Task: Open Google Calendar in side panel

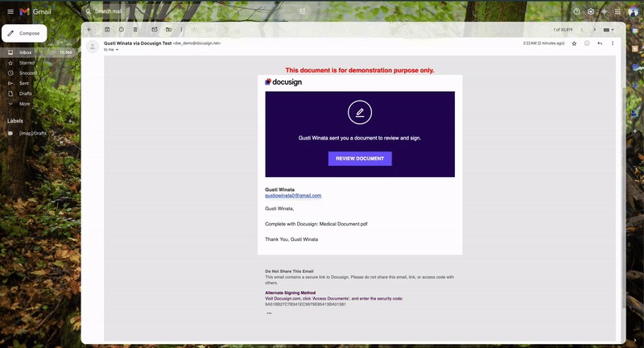Action: point(635,31)
